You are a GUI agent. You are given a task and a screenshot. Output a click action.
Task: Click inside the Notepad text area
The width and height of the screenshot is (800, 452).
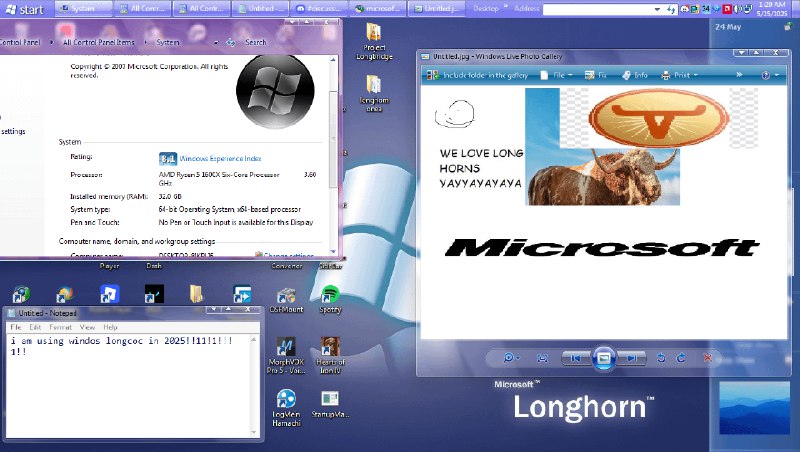(128, 386)
